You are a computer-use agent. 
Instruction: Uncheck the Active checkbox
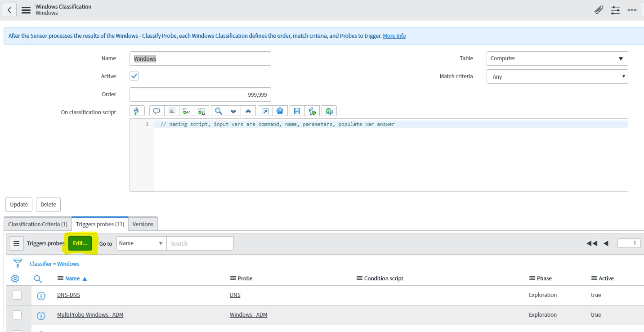click(134, 76)
